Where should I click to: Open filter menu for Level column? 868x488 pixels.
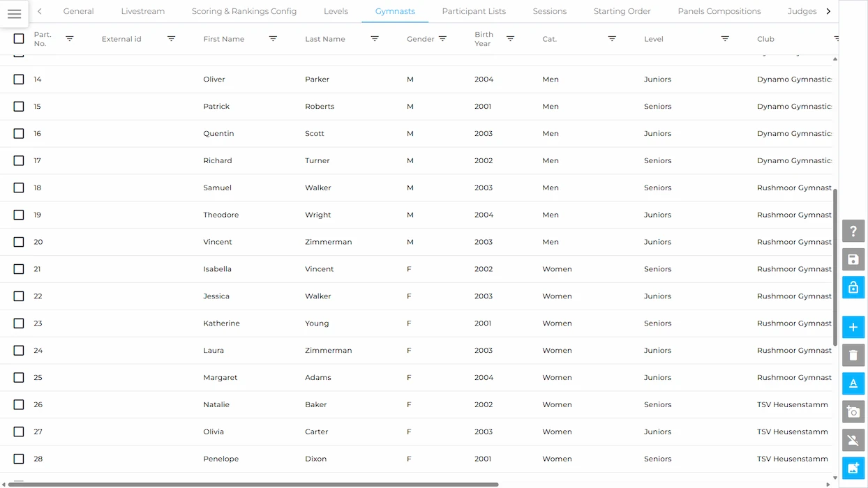point(725,39)
